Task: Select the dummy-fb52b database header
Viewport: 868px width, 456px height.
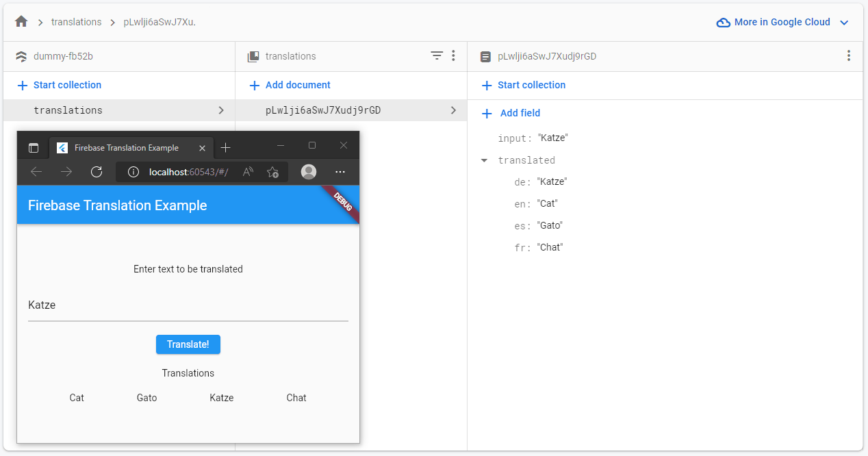Action: tap(63, 56)
